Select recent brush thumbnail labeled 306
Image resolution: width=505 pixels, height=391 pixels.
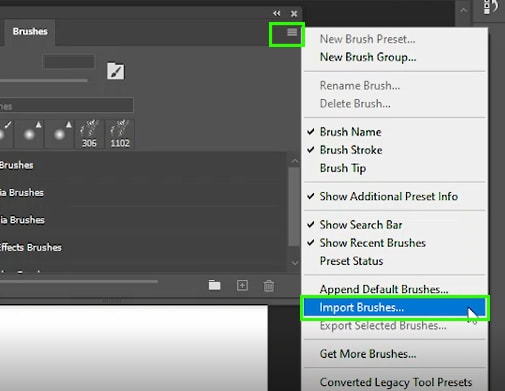click(x=89, y=134)
